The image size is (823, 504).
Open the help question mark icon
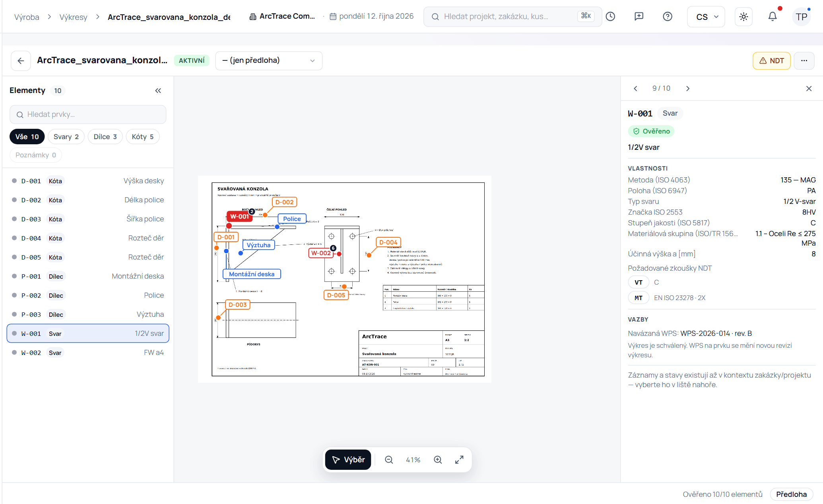[x=668, y=16]
